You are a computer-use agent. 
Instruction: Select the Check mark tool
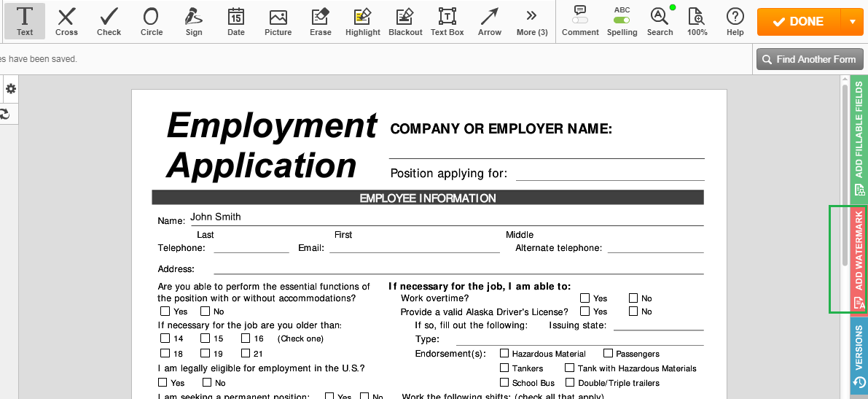109,21
